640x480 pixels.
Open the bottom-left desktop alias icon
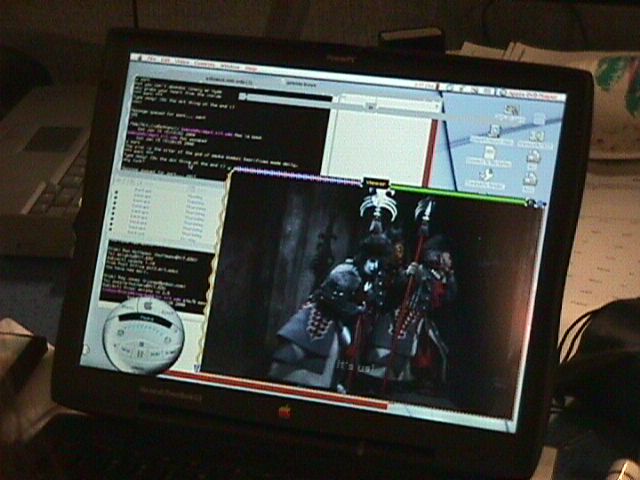click(487, 176)
